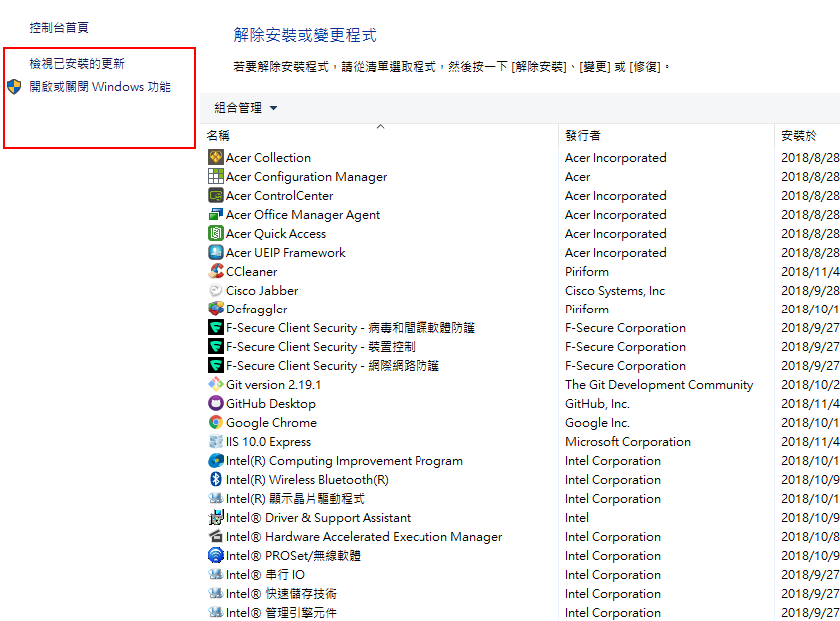Select the Acer Quick Access program name
840x621 pixels.
[x=276, y=234]
